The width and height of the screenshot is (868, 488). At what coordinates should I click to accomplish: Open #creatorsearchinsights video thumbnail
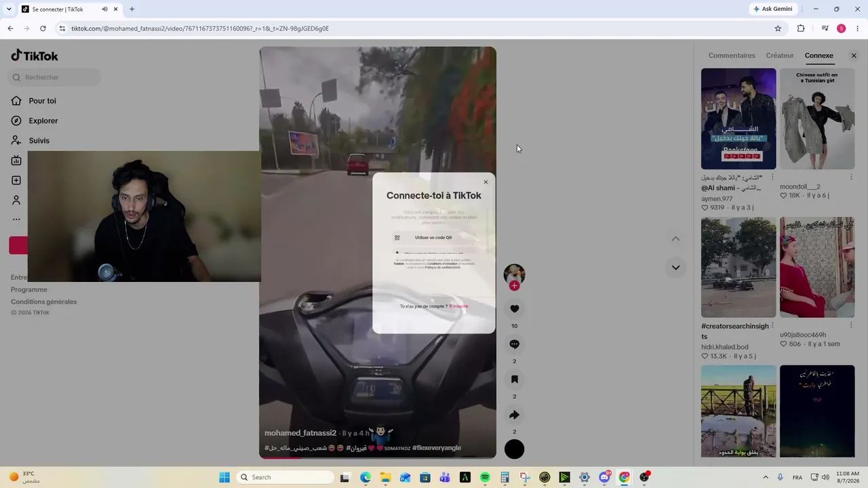click(738, 267)
